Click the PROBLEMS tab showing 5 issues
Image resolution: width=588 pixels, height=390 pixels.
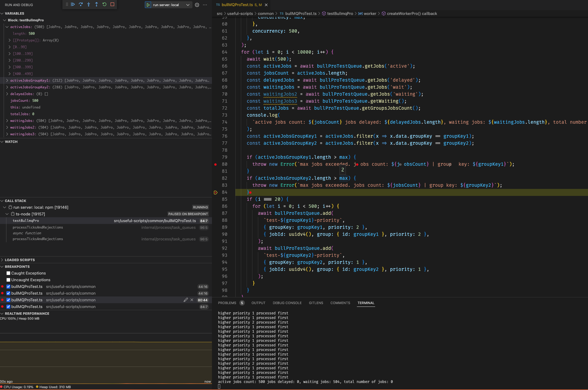[227, 303]
